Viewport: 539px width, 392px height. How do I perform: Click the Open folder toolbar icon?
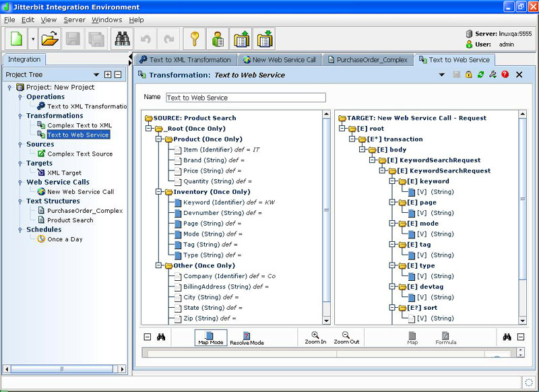(x=49, y=39)
